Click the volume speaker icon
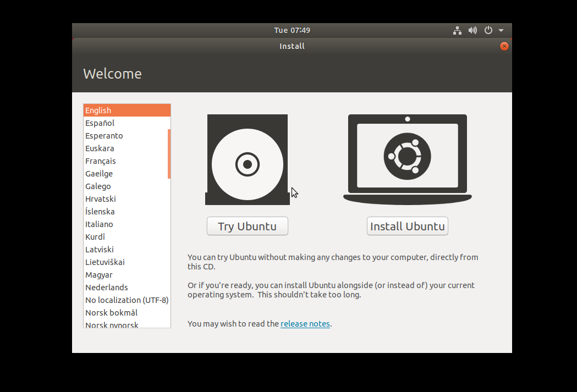The width and height of the screenshot is (577, 392). click(472, 31)
